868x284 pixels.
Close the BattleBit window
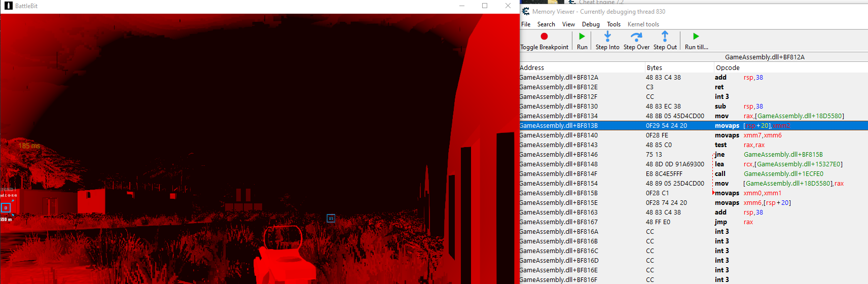pyautogui.click(x=508, y=6)
